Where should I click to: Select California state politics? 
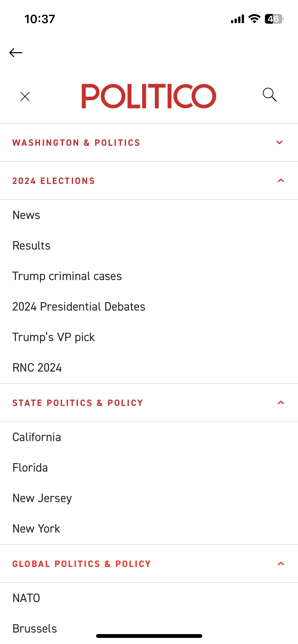(37, 437)
